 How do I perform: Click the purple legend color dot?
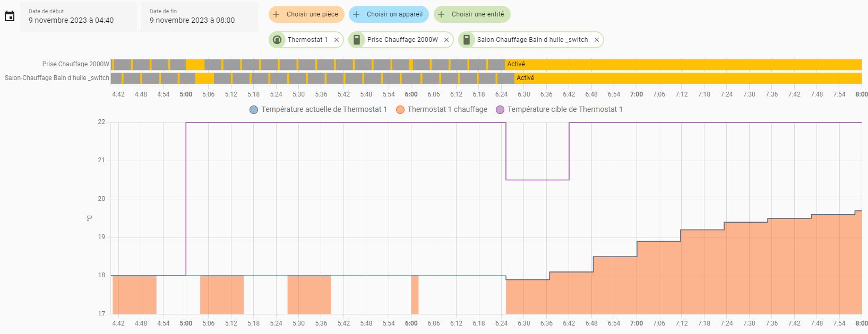tap(500, 110)
